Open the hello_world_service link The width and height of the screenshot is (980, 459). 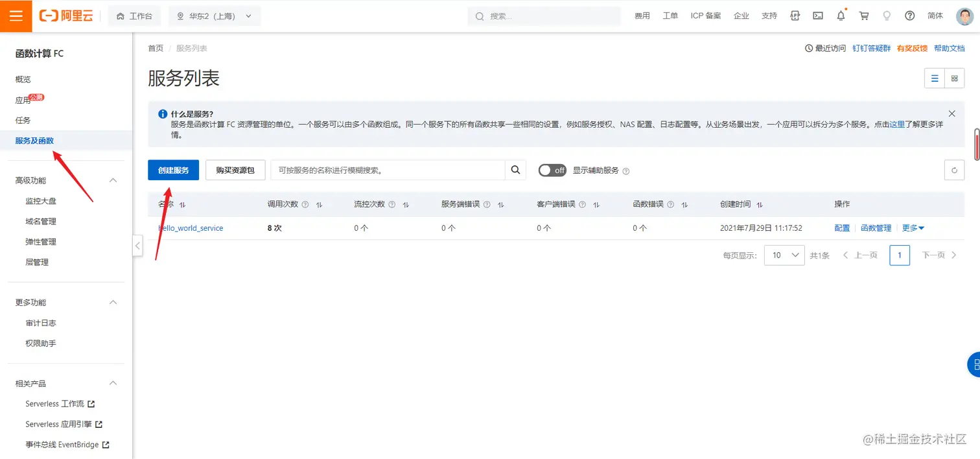[191, 228]
